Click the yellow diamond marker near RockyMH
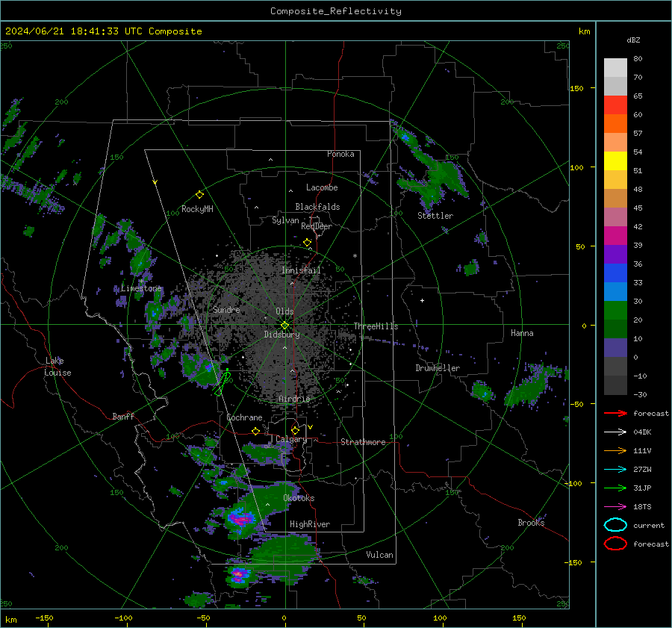 (x=199, y=195)
